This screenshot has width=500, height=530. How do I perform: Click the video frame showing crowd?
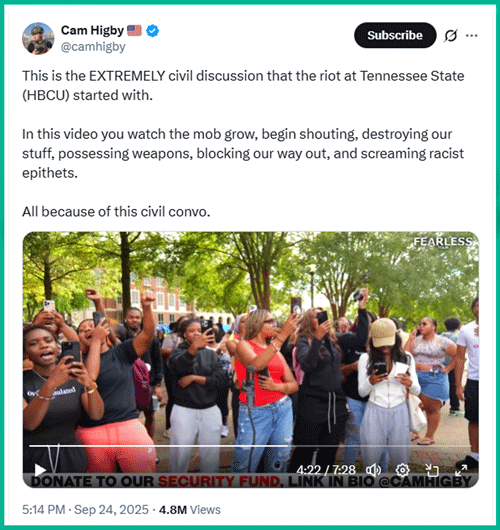point(251,338)
